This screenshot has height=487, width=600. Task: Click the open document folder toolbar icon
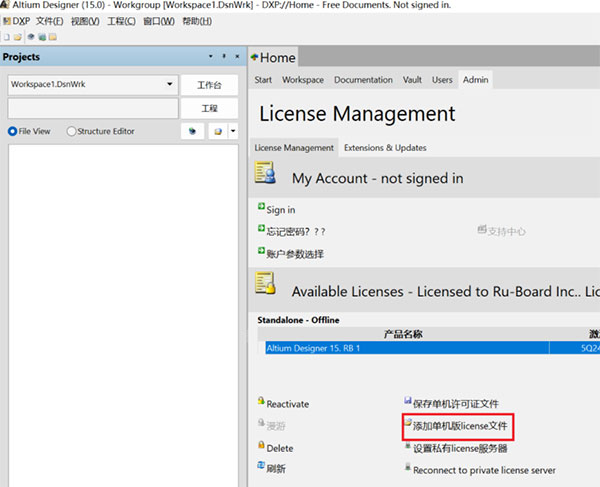point(18,37)
